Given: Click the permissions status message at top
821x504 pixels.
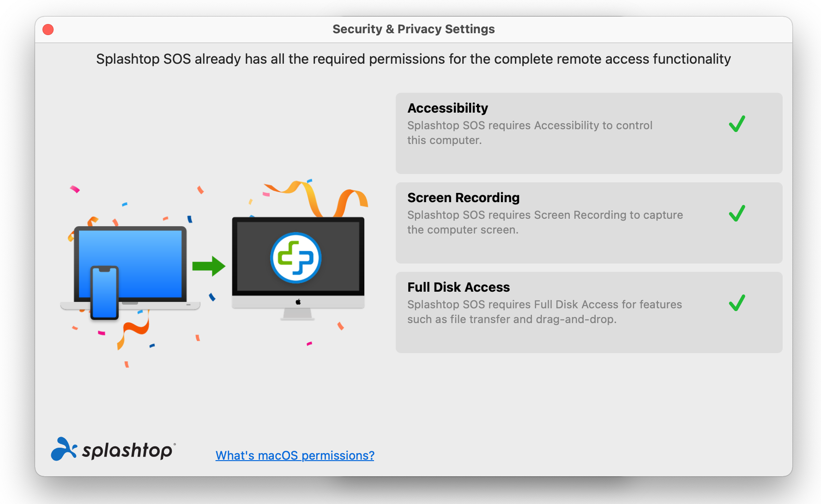Looking at the screenshot, I should [x=413, y=59].
